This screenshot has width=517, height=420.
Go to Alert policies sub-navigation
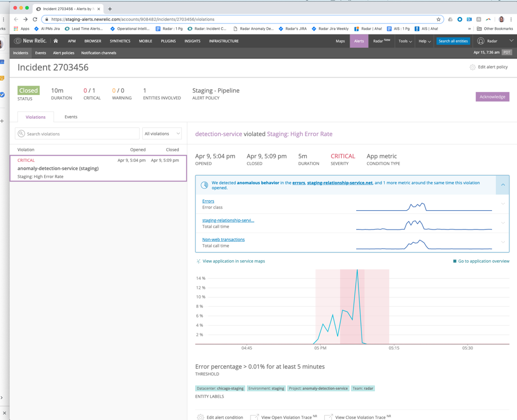tap(64, 53)
